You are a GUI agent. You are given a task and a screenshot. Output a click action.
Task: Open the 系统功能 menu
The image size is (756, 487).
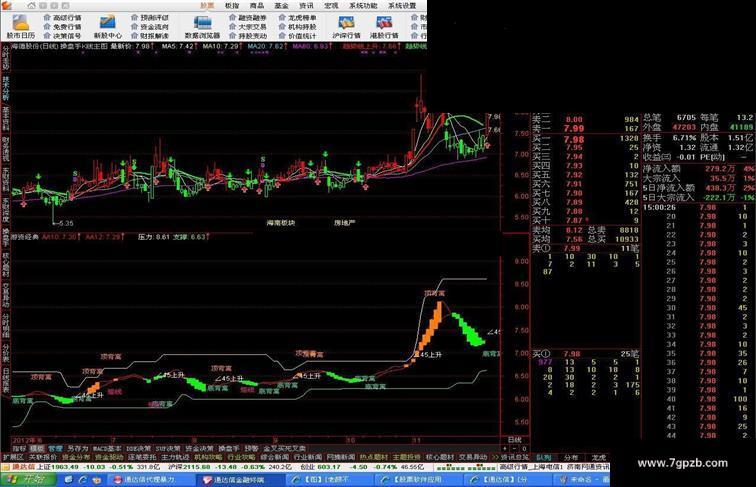coord(363,6)
